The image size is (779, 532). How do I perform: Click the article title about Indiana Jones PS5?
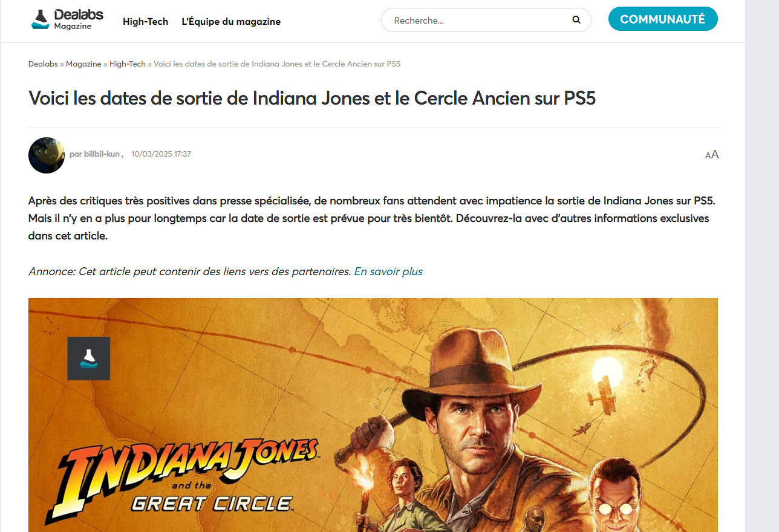coord(312,98)
